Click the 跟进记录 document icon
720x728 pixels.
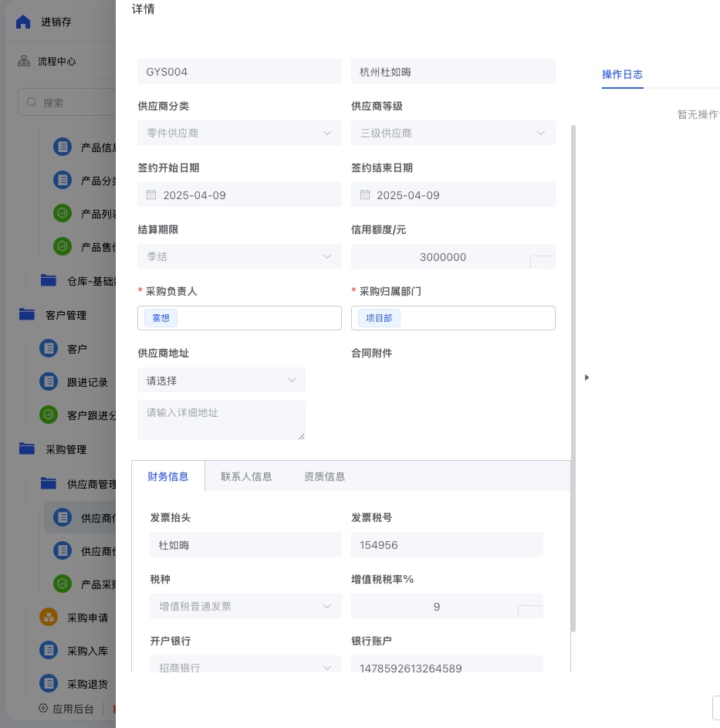(x=49, y=382)
